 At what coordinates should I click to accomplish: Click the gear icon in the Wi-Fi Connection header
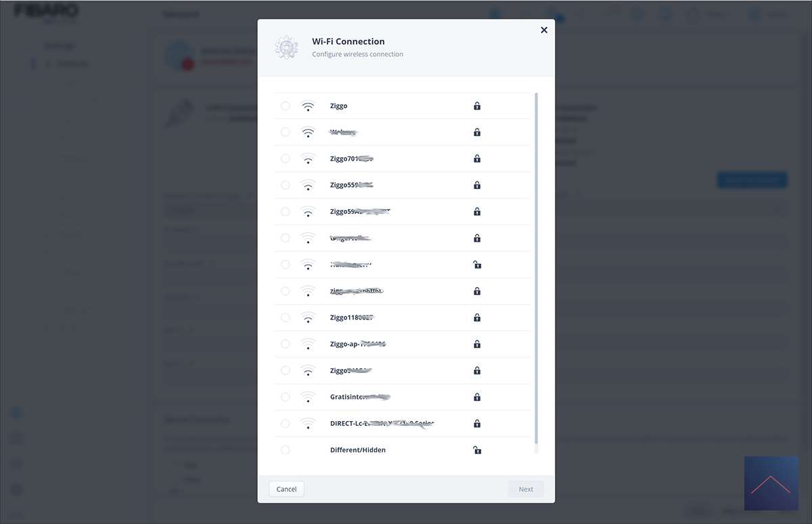(286, 47)
